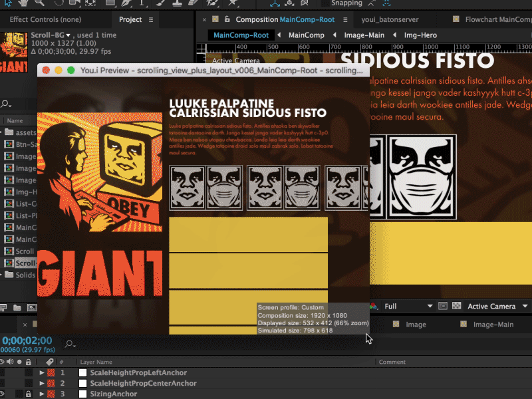Image resolution: width=532 pixels, height=399 pixels.
Task: Click the composition panel lock icon
Action: (x=227, y=19)
